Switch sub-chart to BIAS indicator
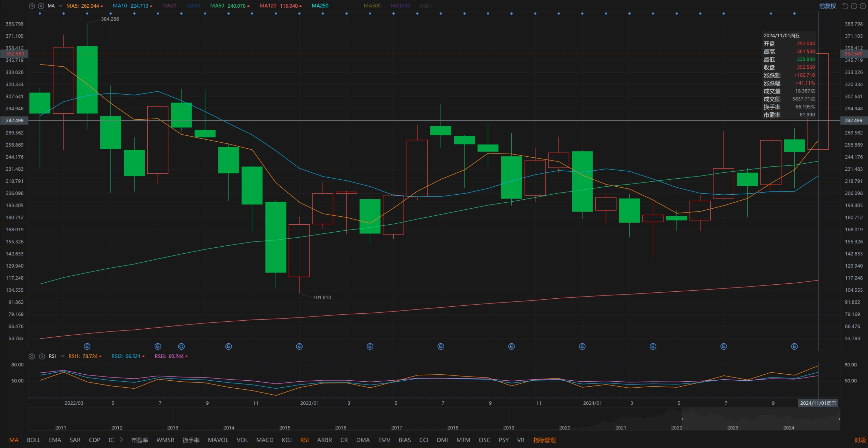This screenshot has height=448, width=868. (x=405, y=440)
